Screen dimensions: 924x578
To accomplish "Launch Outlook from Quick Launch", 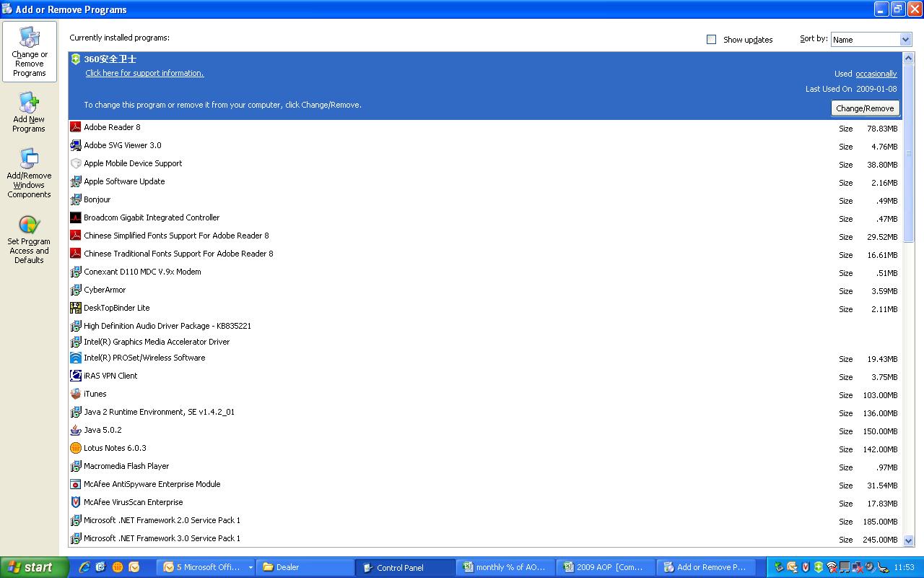I will click(x=134, y=567).
